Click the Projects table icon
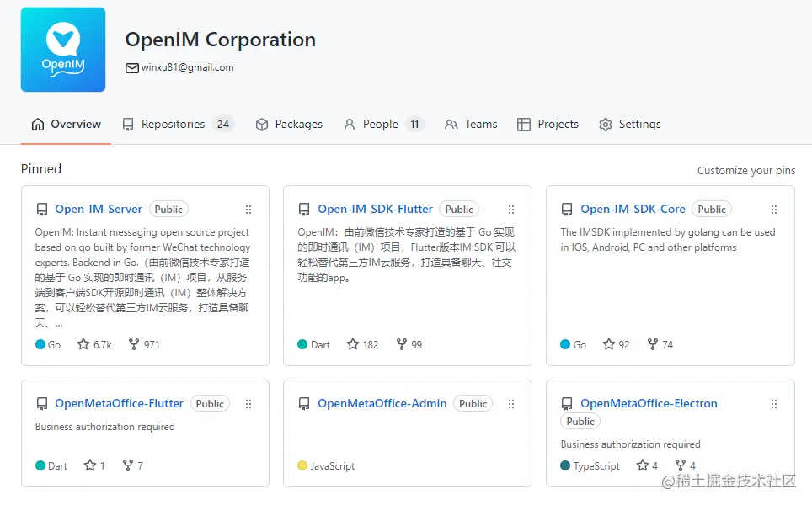 (x=524, y=125)
